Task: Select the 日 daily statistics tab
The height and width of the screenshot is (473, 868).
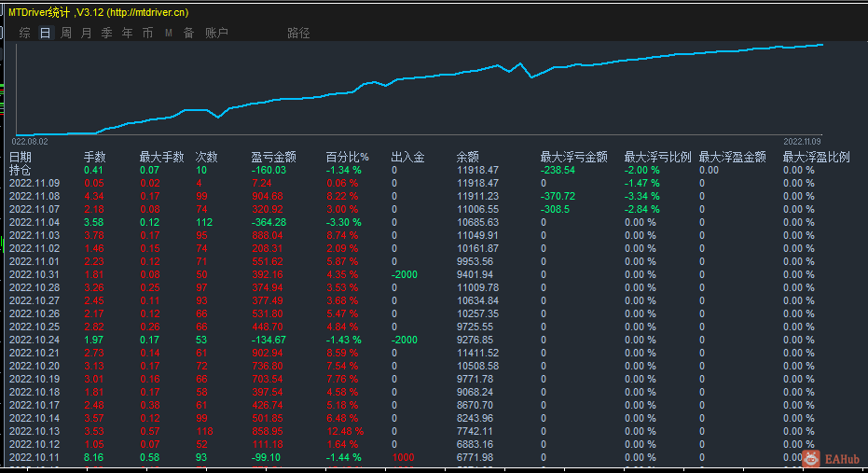Action: [46, 33]
